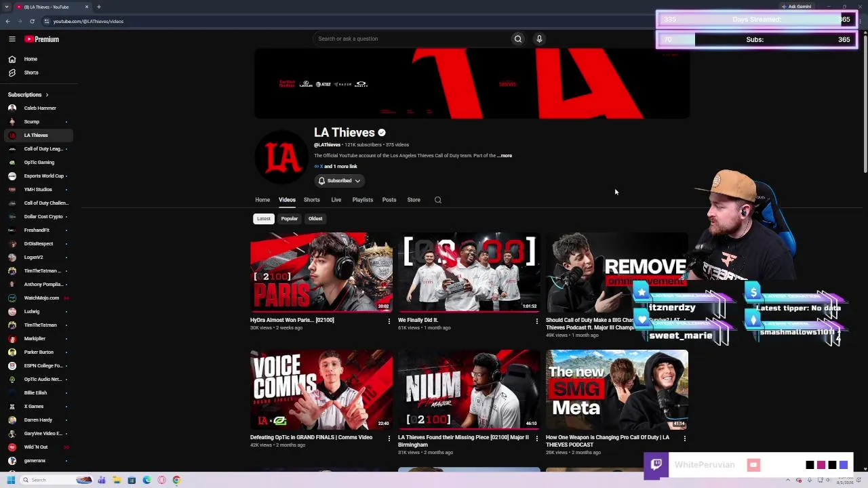The height and width of the screenshot is (488, 868).
Task: Open a new browser tab with plus icon
Action: pyautogui.click(x=99, y=7)
